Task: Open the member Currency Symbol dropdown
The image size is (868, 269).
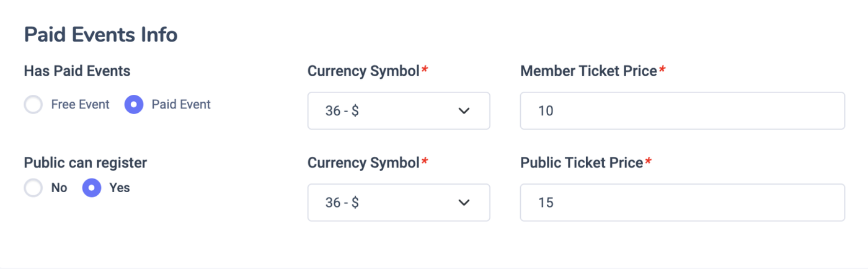Action: 398,111
